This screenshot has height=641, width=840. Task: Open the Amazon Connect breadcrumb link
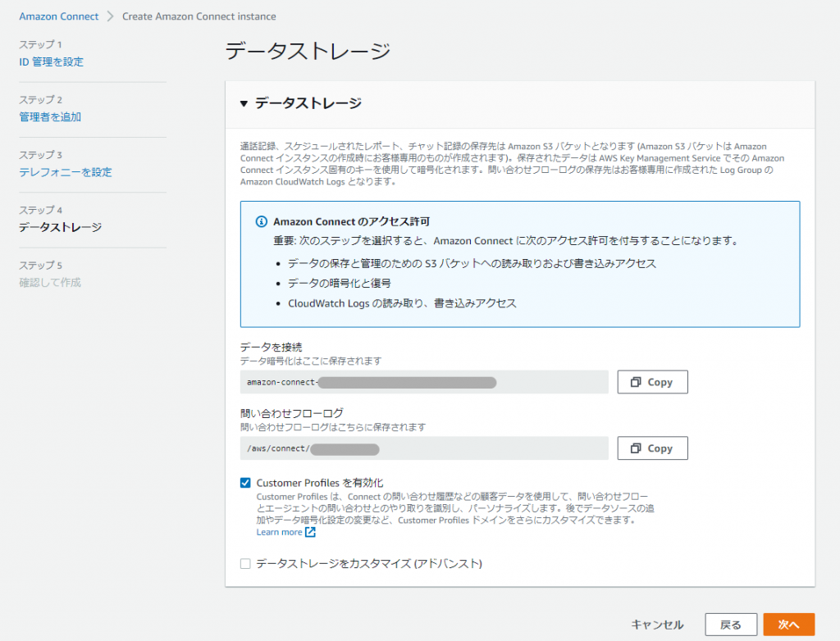pos(59,16)
